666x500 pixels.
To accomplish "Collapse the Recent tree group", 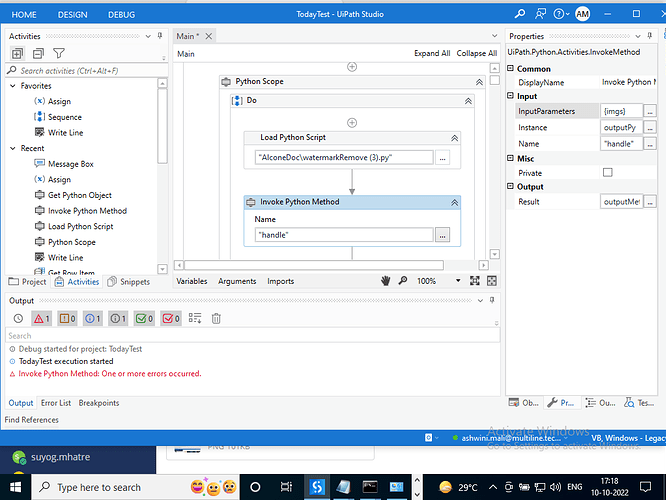I will (13, 148).
